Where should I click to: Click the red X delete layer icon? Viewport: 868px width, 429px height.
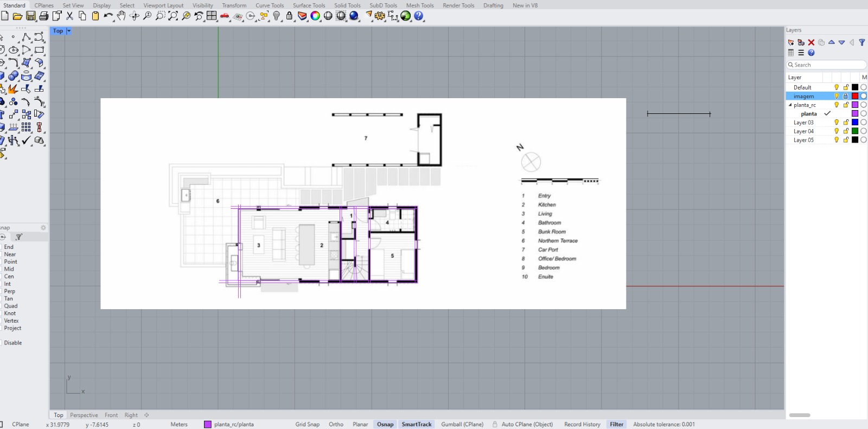pos(811,42)
